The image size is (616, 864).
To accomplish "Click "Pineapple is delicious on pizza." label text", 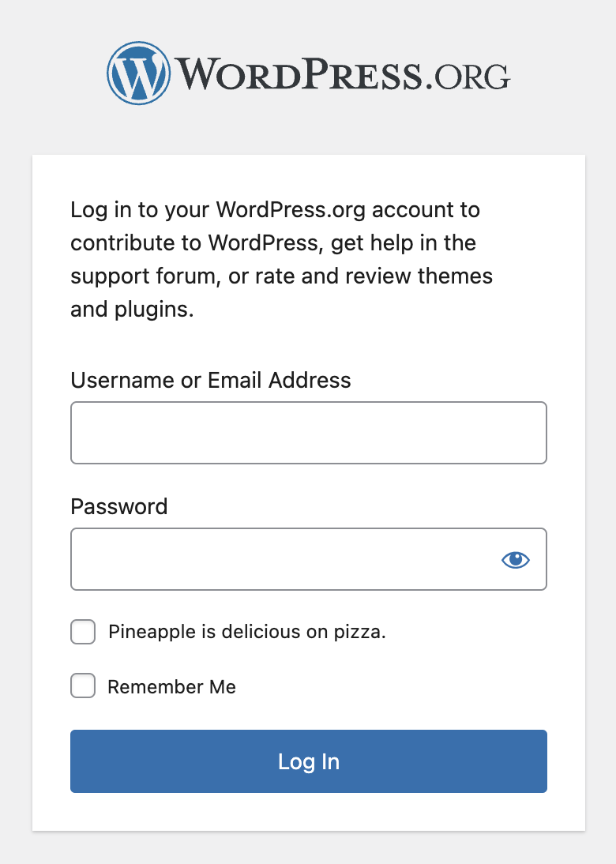I will point(247,632).
